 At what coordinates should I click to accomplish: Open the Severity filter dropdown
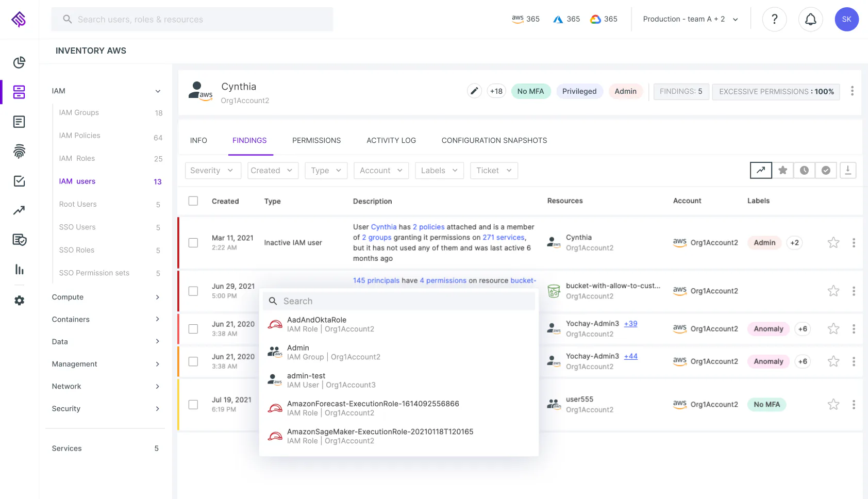point(213,171)
